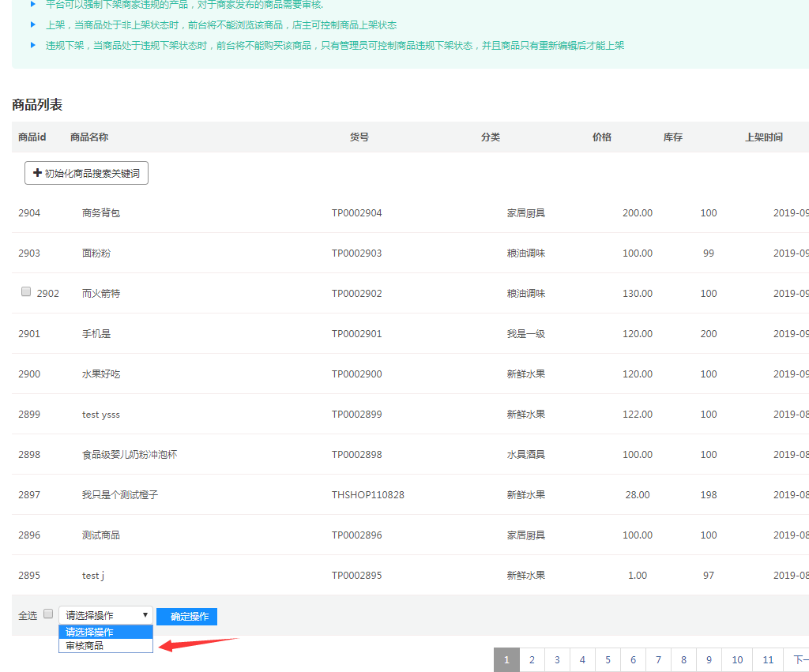Click the 价格 column header
809x672 pixels.
point(602,137)
